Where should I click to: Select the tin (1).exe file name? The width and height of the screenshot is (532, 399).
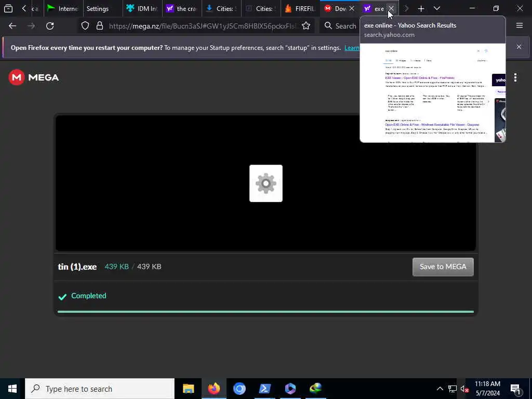[x=77, y=267]
